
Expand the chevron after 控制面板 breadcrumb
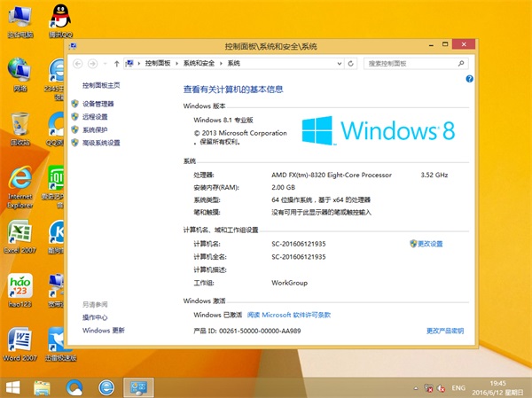[178, 64]
